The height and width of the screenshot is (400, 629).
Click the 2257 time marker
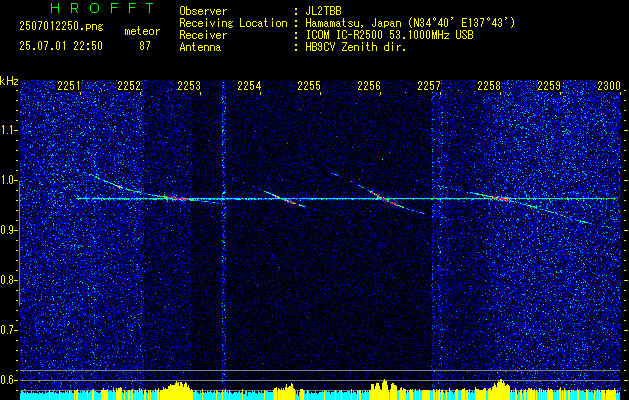point(429,85)
